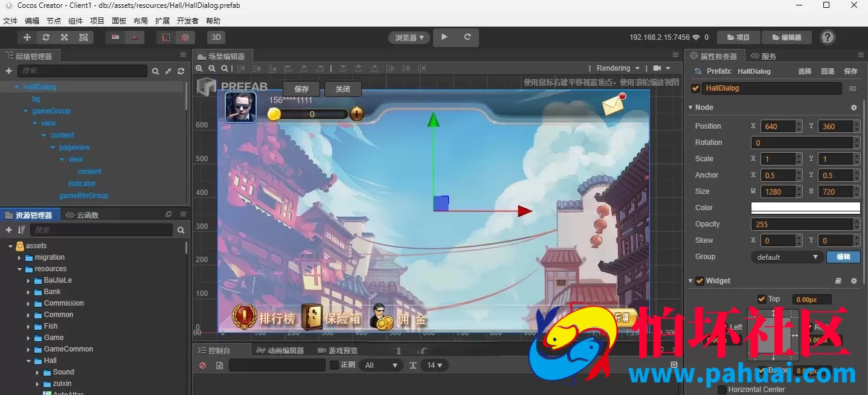Click the refresh preview button
This screenshot has width=868, height=395.
(x=467, y=37)
